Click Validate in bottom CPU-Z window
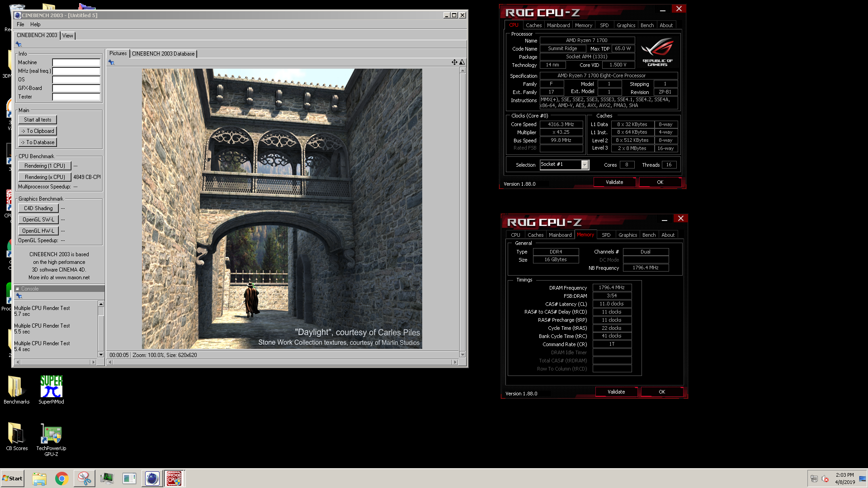 coord(616,392)
